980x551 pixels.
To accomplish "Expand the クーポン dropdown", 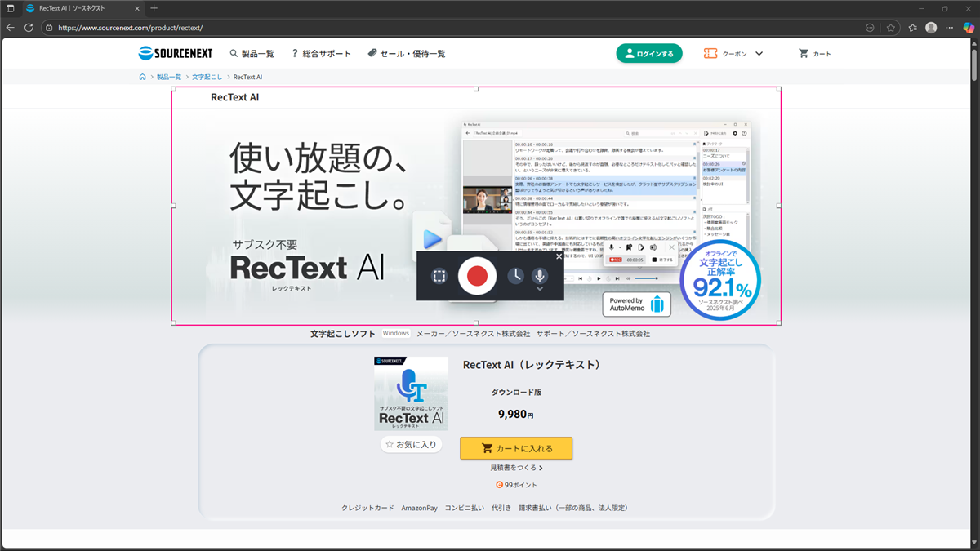I will point(759,54).
